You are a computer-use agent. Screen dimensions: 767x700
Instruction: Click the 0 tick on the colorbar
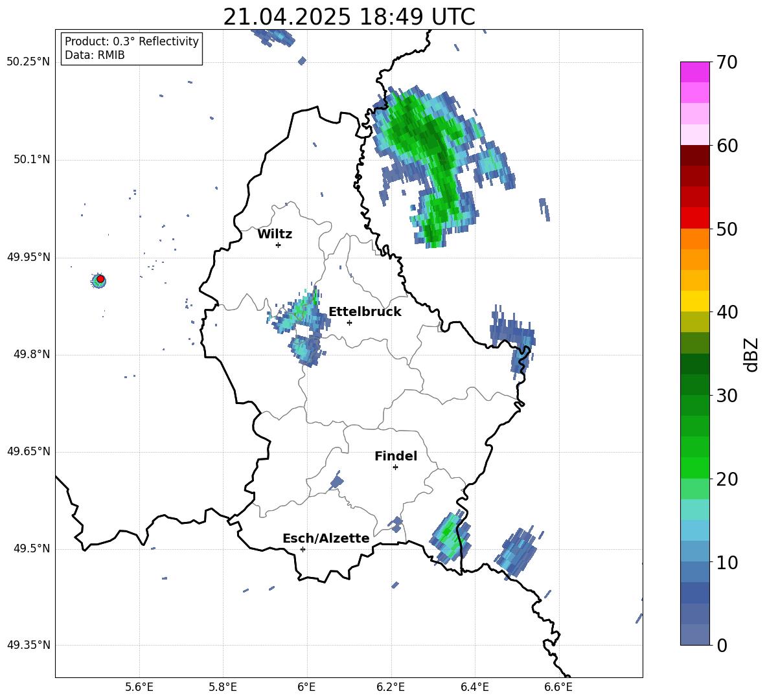(722, 645)
